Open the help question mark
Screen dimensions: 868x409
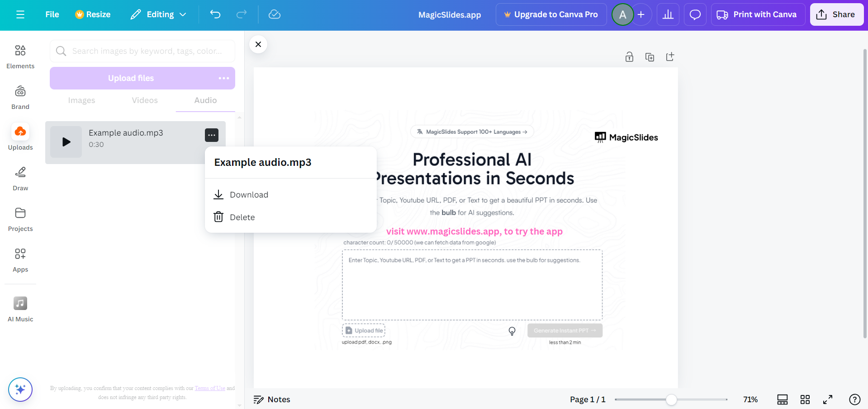point(854,400)
